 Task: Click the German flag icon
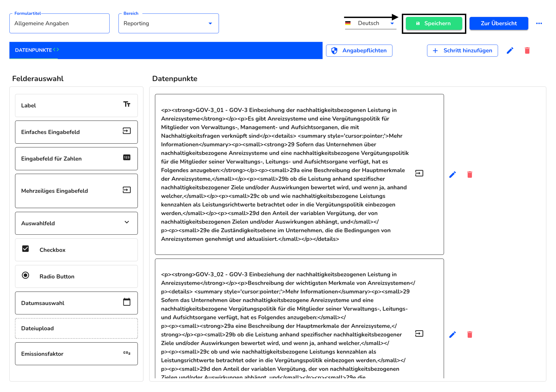point(348,23)
